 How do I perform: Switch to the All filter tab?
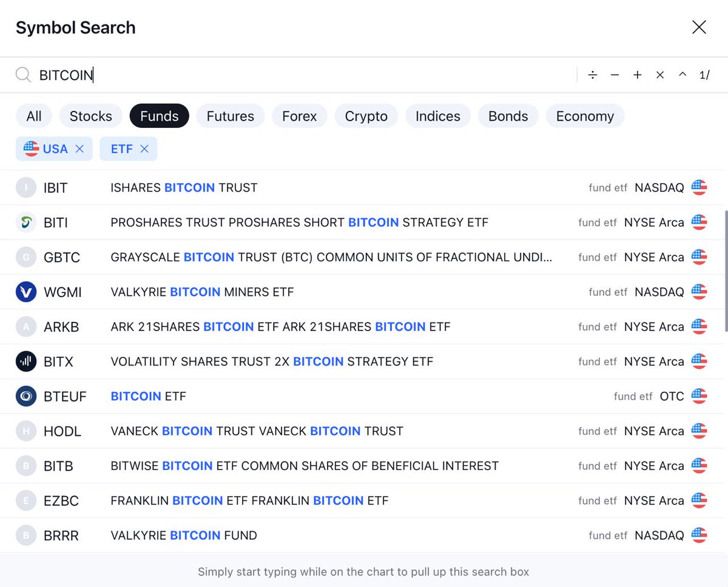[x=34, y=116]
